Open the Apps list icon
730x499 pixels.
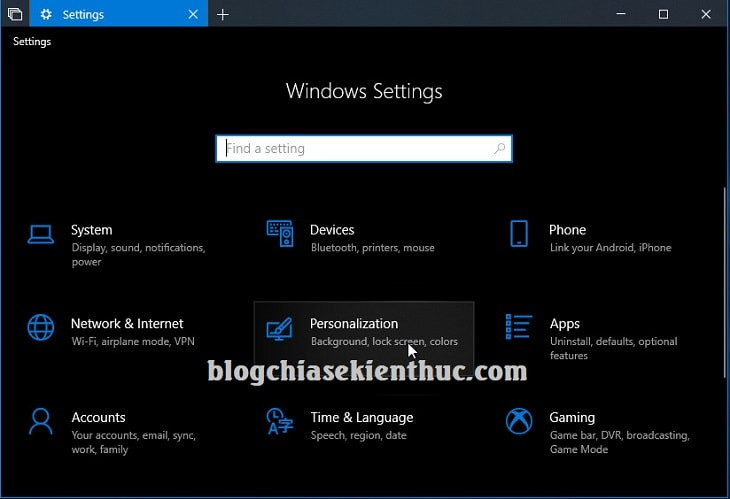click(519, 327)
